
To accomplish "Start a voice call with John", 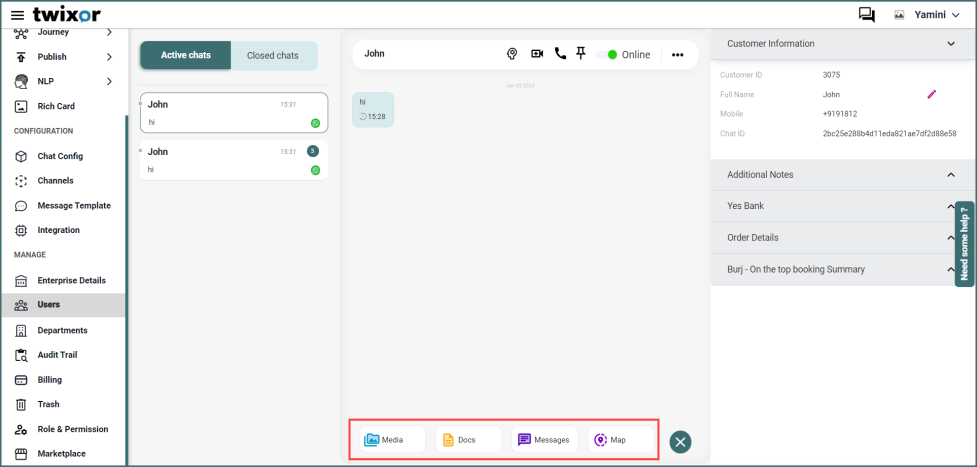I will coord(560,54).
